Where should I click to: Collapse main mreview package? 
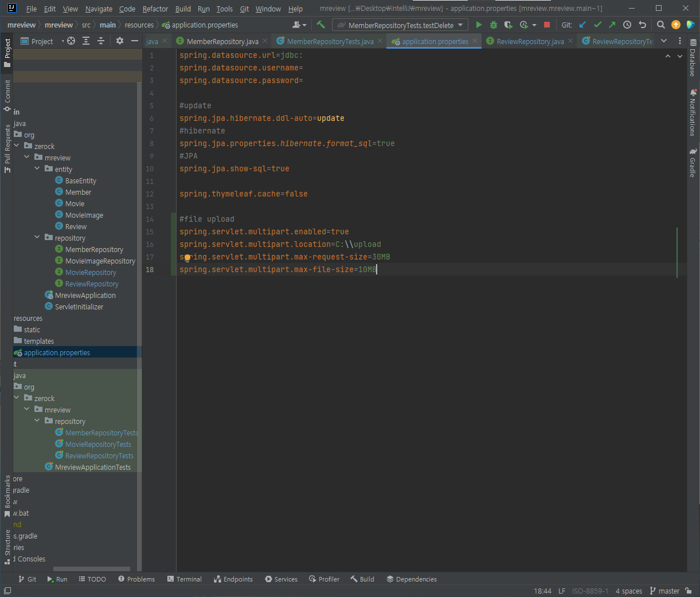pos(27,157)
